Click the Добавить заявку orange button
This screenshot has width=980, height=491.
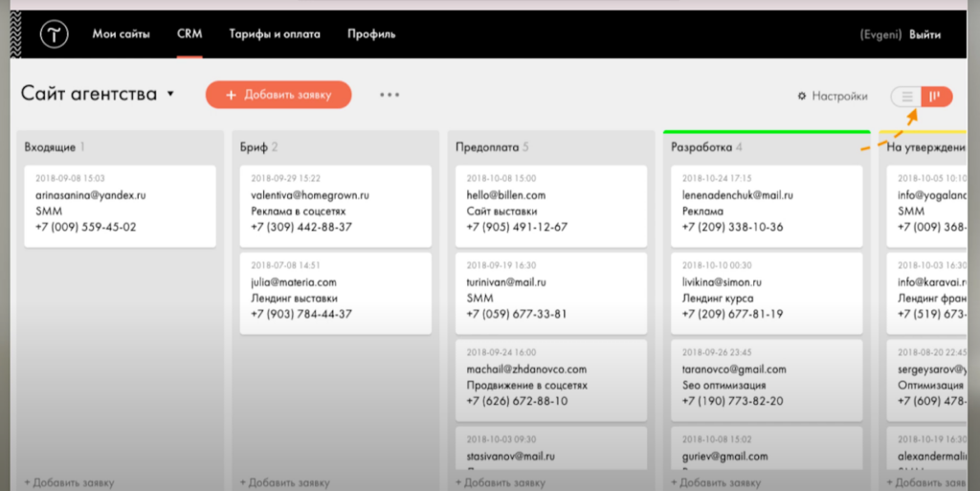278,95
